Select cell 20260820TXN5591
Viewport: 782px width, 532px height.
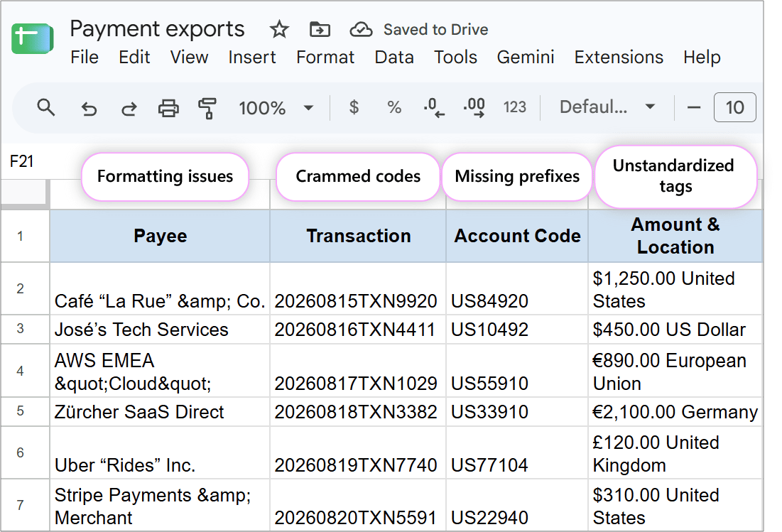click(x=358, y=505)
